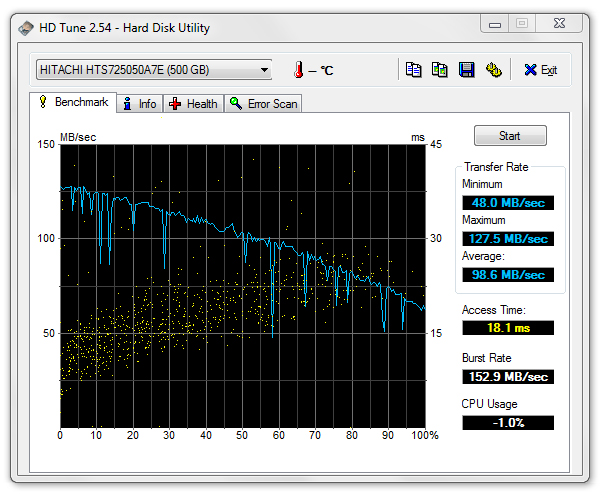
Task: Click the red cross icon on Health tab
Action: pos(175,104)
